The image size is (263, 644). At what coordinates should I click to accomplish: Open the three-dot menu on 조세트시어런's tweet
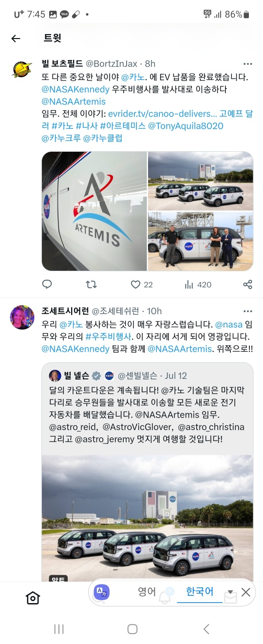(247, 311)
